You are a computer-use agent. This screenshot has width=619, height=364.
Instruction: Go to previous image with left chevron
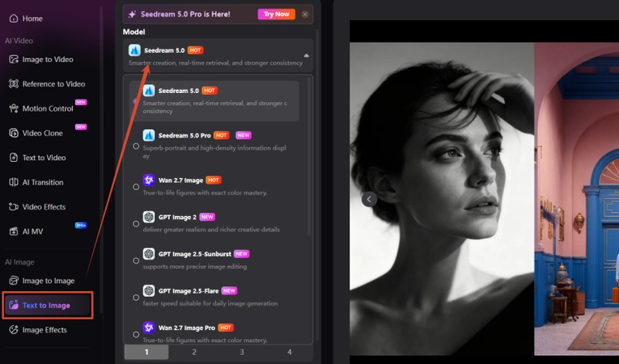tap(369, 199)
